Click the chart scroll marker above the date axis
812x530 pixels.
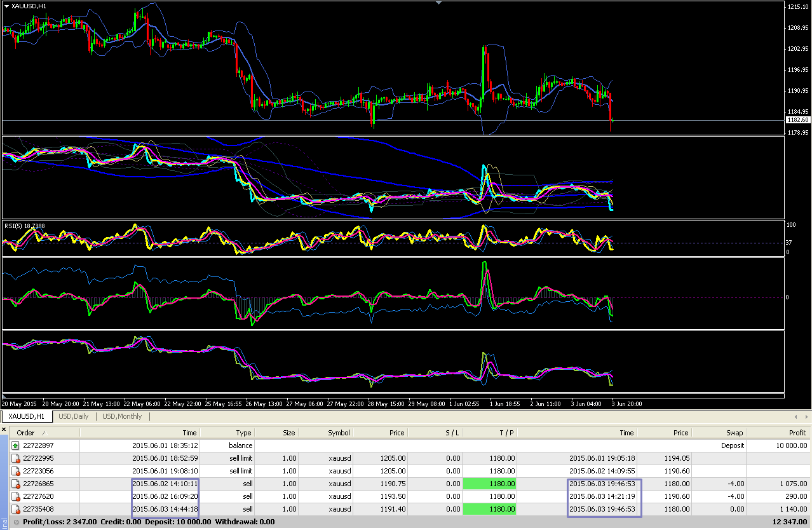pyautogui.click(x=4, y=396)
